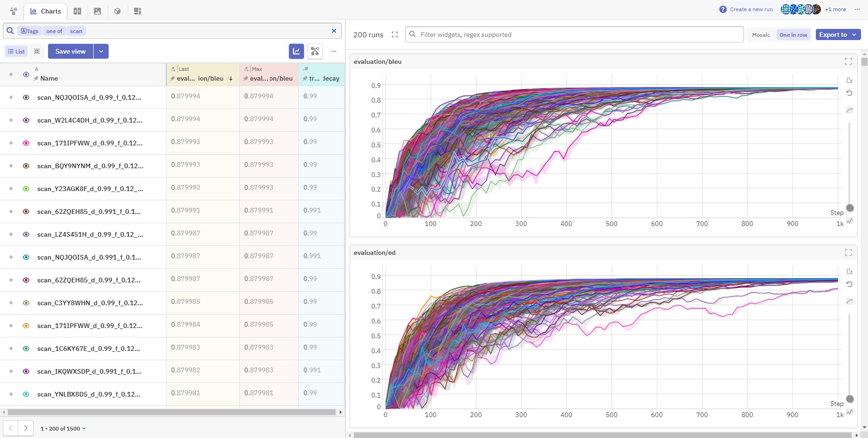Viewport: 868px width, 438px height.
Task: Open the Export to dropdown
Action: point(838,34)
